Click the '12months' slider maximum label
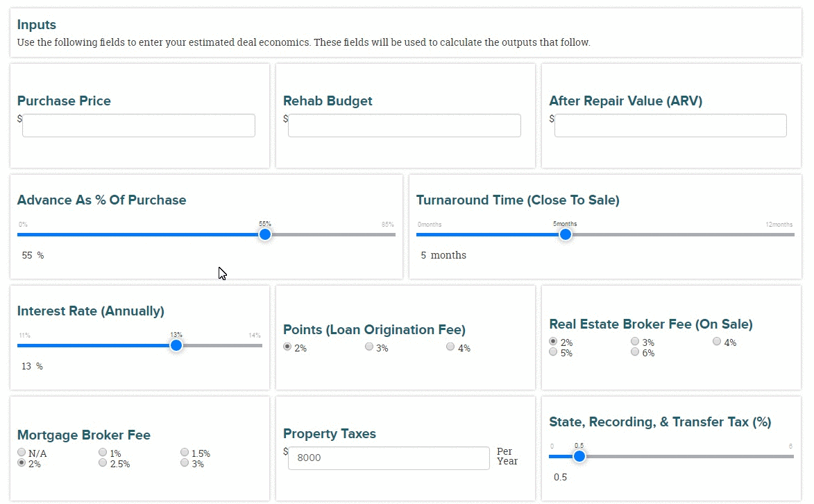Image resolution: width=814 pixels, height=504 pixels. (779, 225)
